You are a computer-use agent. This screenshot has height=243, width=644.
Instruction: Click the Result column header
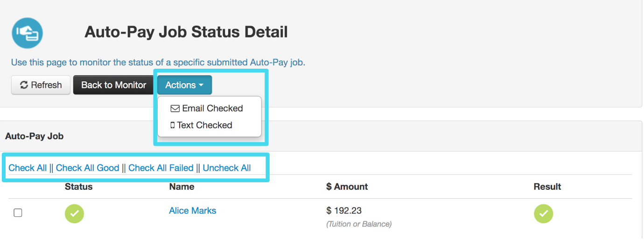547,187
